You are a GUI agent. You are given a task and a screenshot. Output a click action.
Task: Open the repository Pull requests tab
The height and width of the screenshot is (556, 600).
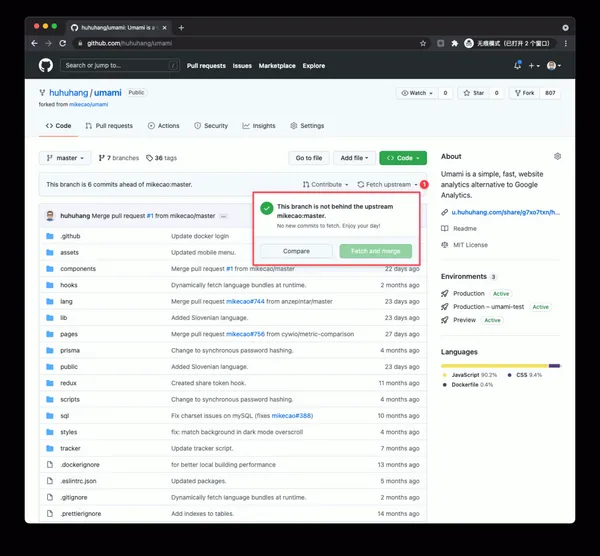(x=109, y=126)
